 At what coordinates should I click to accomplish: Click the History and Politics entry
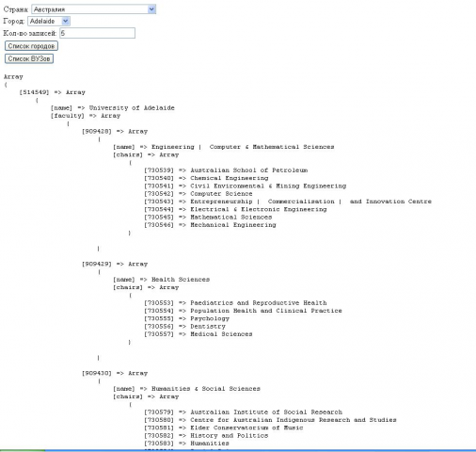206,436
